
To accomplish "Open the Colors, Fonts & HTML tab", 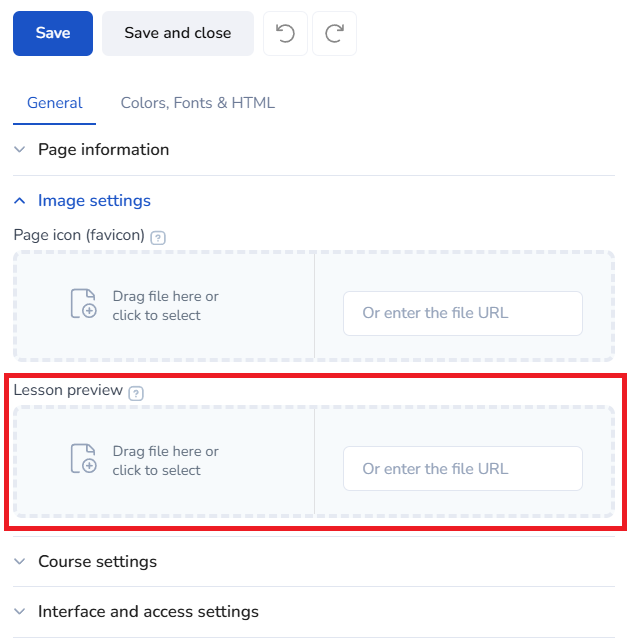I will (197, 103).
